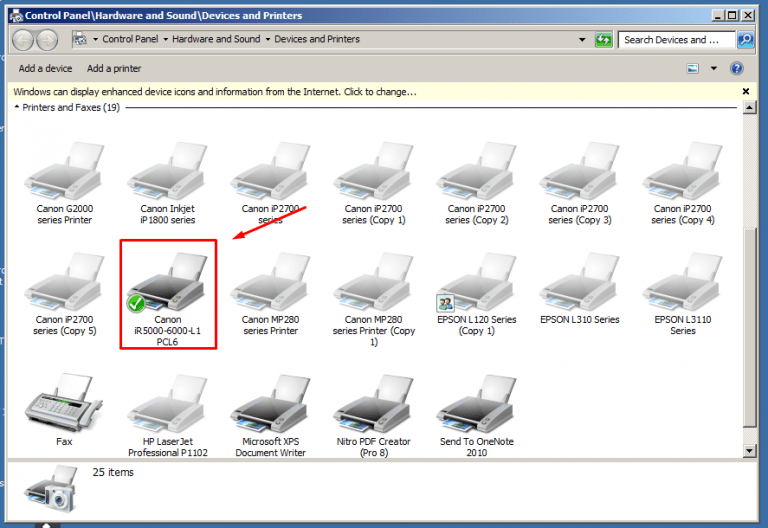768x528 pixels.
Task: Click in the Search Devices and Printers field
Action: pos(676,40)
